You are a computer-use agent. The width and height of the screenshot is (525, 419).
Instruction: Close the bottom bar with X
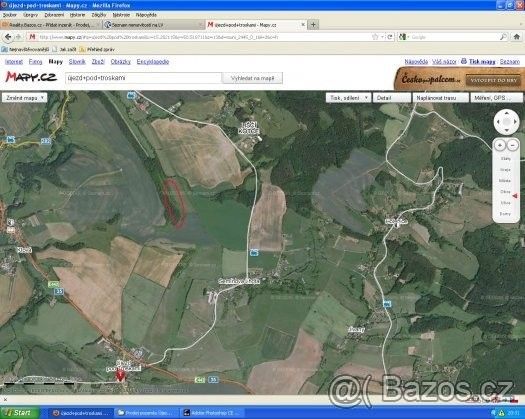tap(5, 399)
